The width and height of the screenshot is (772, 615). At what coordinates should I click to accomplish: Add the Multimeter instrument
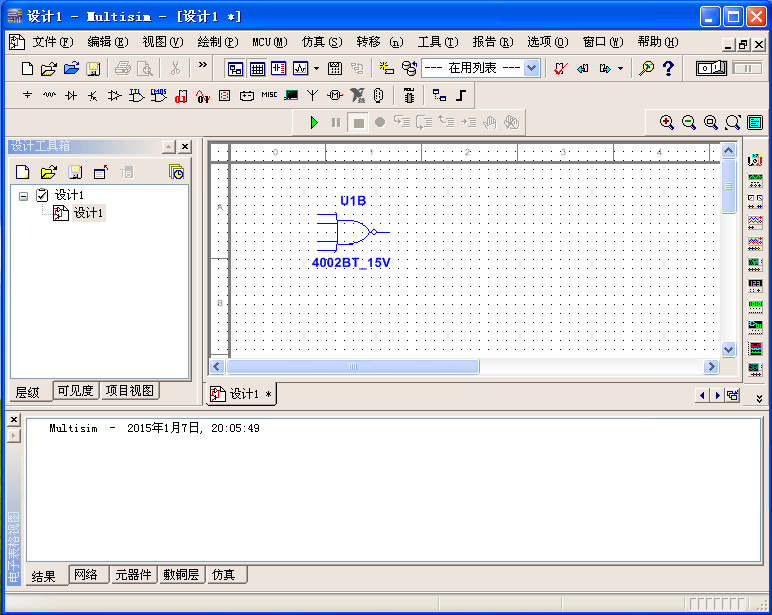coord(755,160)
